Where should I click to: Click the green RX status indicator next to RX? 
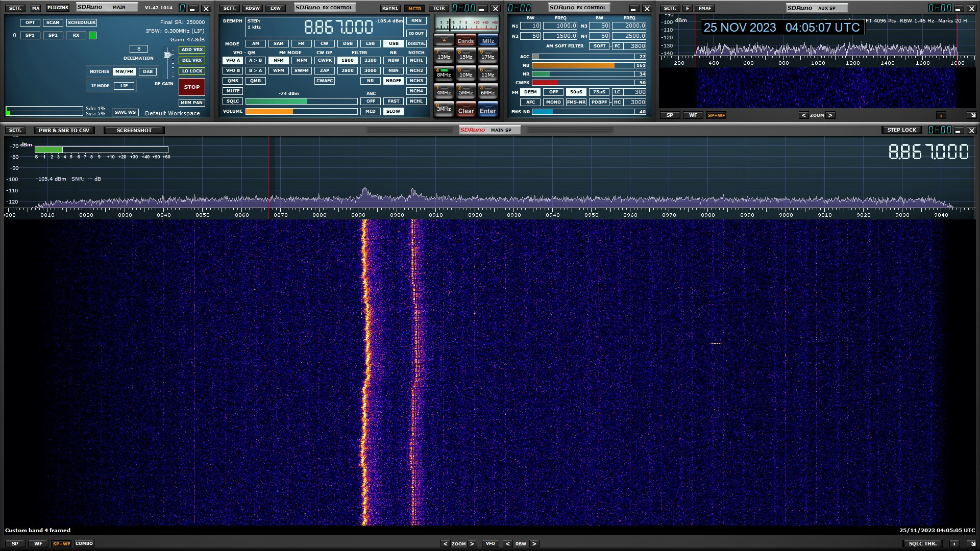click(92, 36)
